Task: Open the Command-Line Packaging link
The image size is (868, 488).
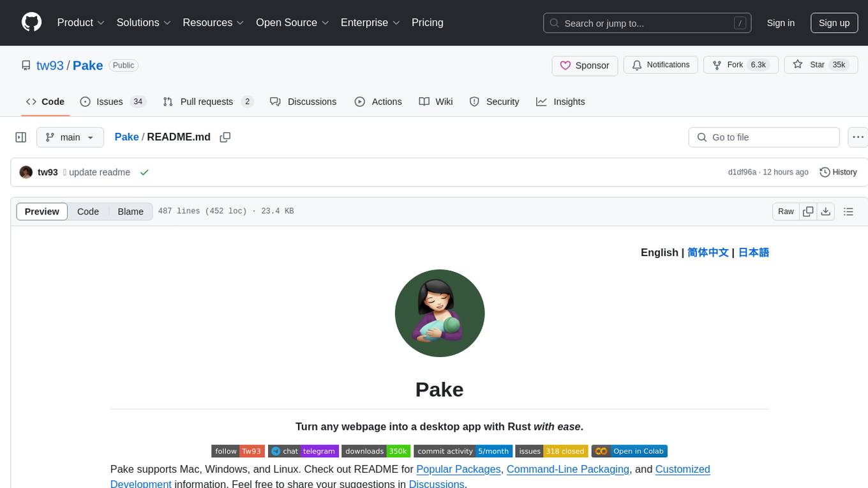Action: coord(568,469)
